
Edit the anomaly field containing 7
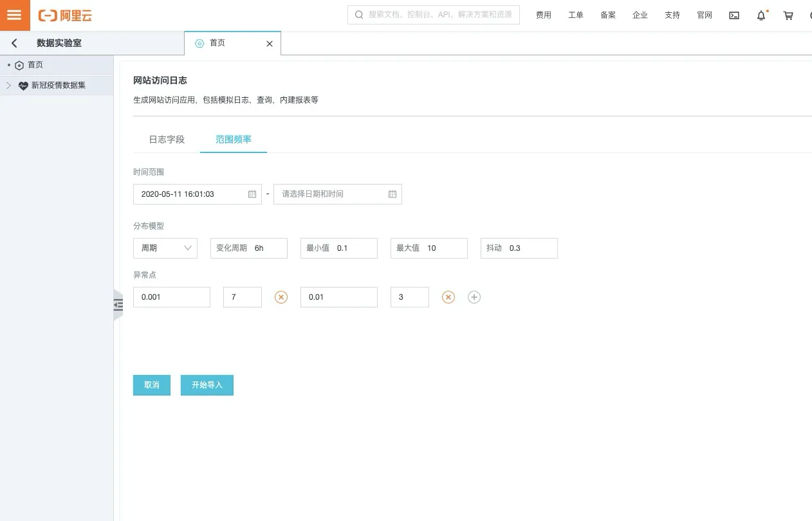[x=243, y=297]
